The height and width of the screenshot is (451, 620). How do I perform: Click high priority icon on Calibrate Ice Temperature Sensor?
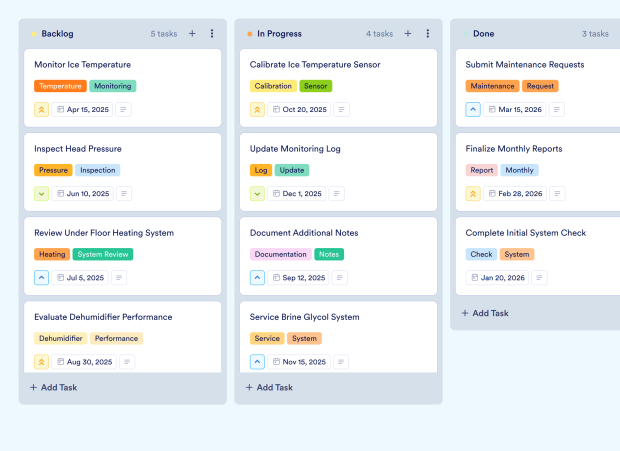[x=258, y=109]
